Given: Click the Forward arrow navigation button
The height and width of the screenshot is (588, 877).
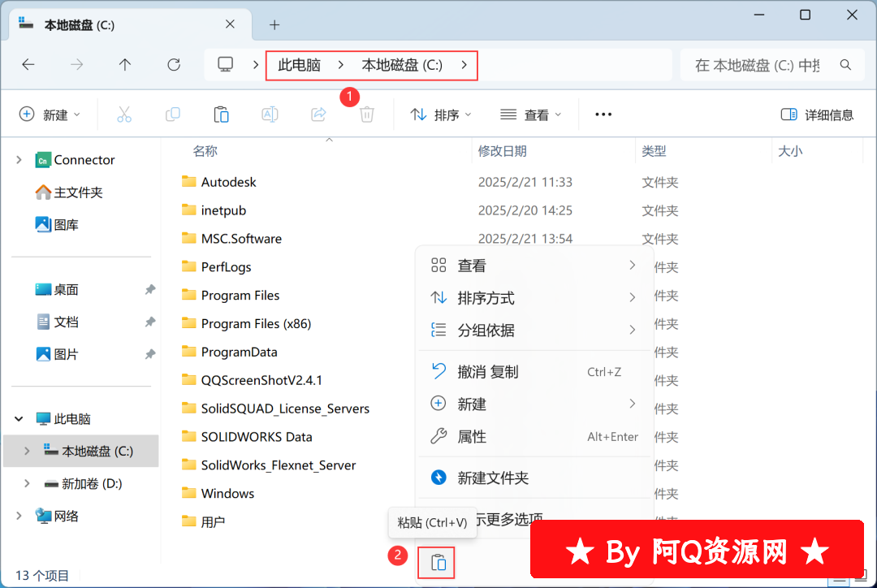Looking at the screenshot, I should tap(76, 65).
